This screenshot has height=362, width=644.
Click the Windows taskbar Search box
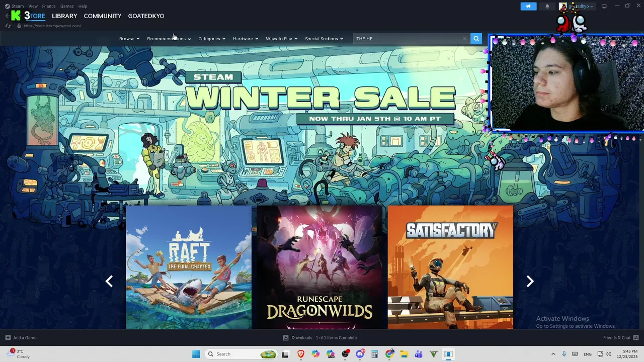coord(242,354)
